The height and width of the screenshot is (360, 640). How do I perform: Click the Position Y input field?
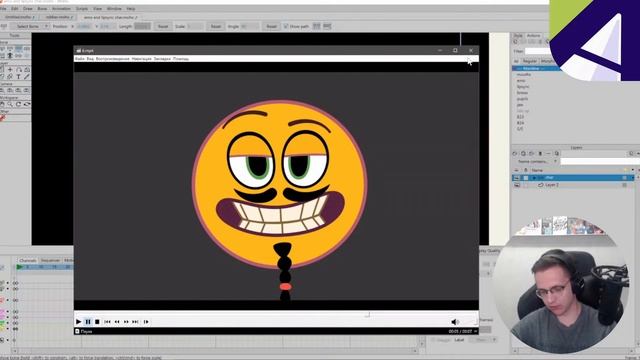point(107,26)
